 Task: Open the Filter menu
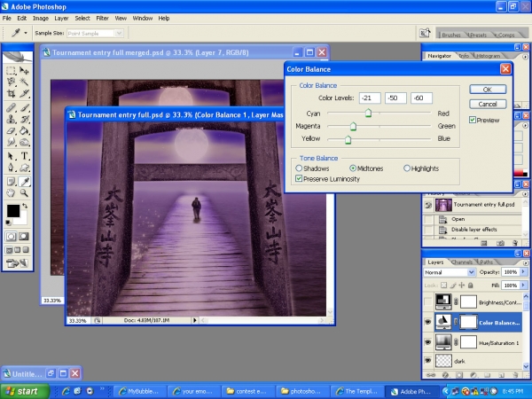[102, 19]
